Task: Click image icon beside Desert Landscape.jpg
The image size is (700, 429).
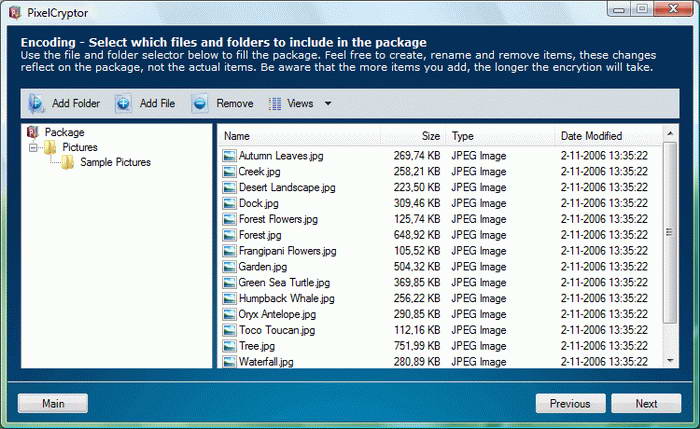Action: (x=229, y=187)
